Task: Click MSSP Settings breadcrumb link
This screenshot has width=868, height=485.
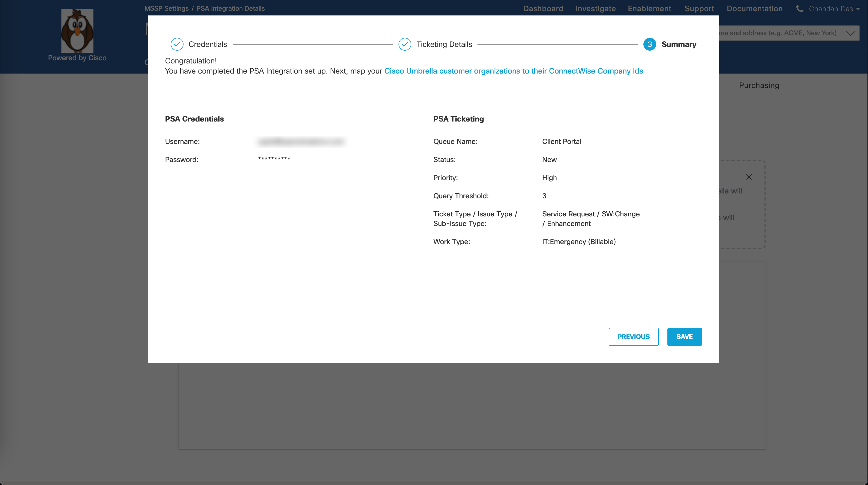Action: (166, 9)
